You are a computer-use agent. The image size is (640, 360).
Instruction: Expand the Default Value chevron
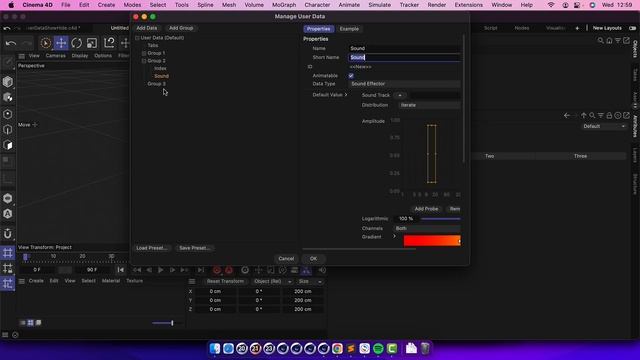coord(346,95)
